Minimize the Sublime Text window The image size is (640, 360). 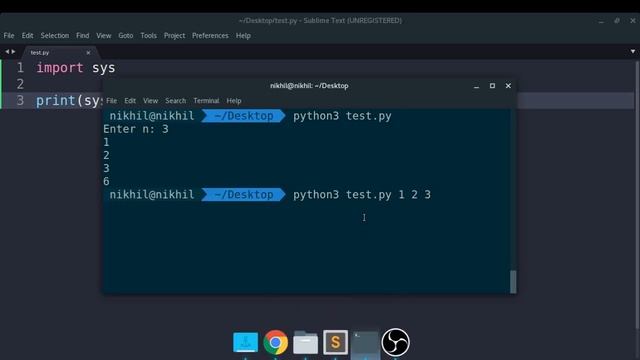point(601,20)
